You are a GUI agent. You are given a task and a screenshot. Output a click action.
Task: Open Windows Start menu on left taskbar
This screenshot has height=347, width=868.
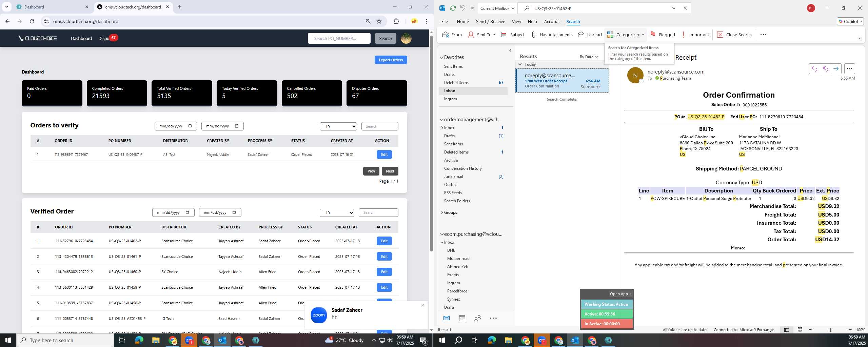[x=8, y=340]
